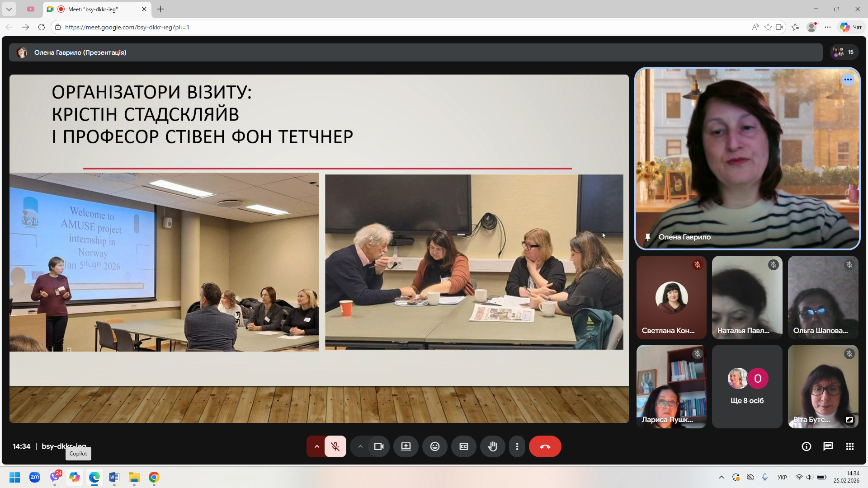Open the meeting details info icon
Screen dimensions: 868x488
[x=806, y=446]
